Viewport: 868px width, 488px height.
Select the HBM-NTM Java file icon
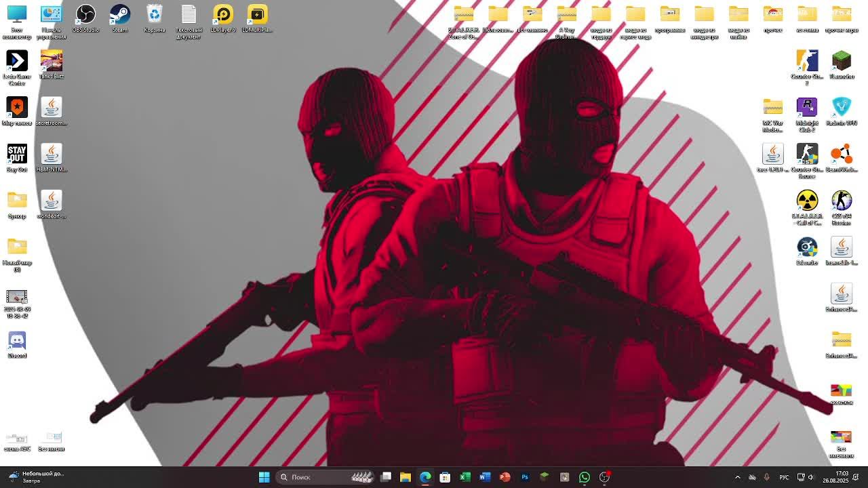(52, 158)
